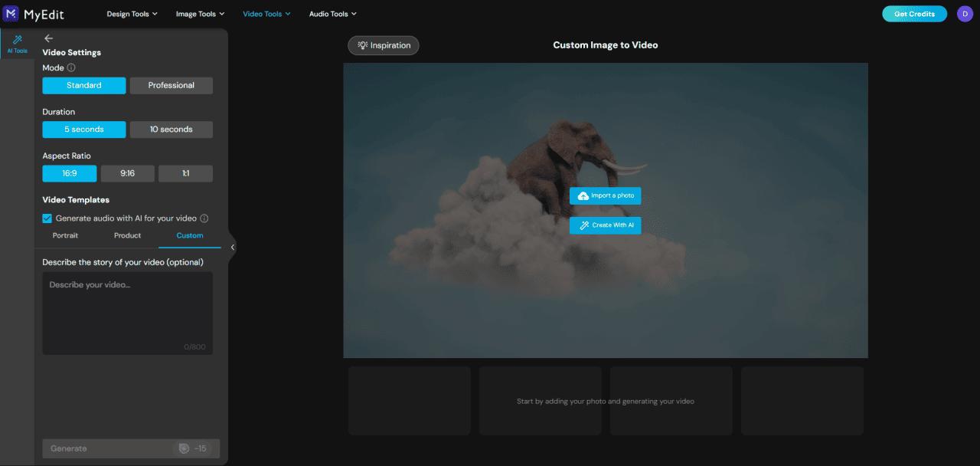Select Professional mode
The image size is (980, 466).
click(171, 85)
